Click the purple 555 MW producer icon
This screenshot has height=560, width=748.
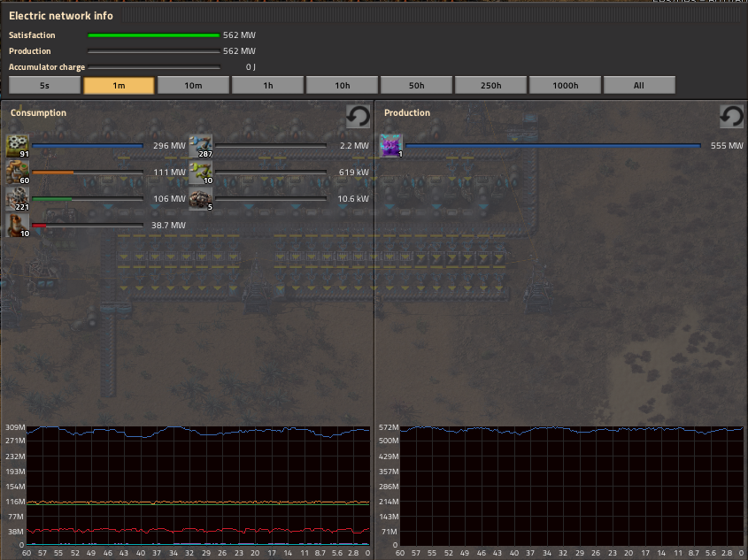391,146
